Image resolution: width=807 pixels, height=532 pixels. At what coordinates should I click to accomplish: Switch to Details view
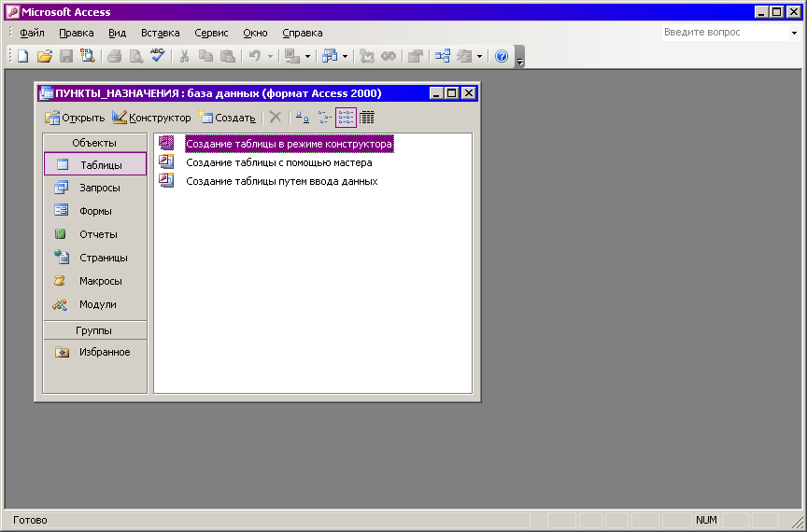tap(367, 118)
